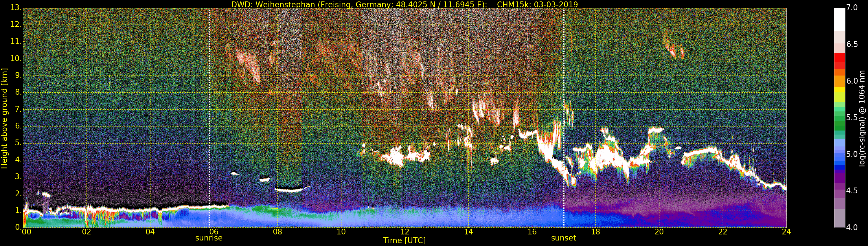Click the '12' hour tick on the time axis

(405, 232)
